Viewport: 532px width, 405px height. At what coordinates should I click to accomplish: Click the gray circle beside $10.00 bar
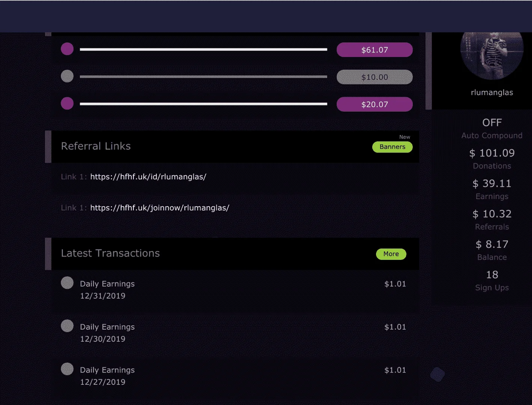(67, 76)
